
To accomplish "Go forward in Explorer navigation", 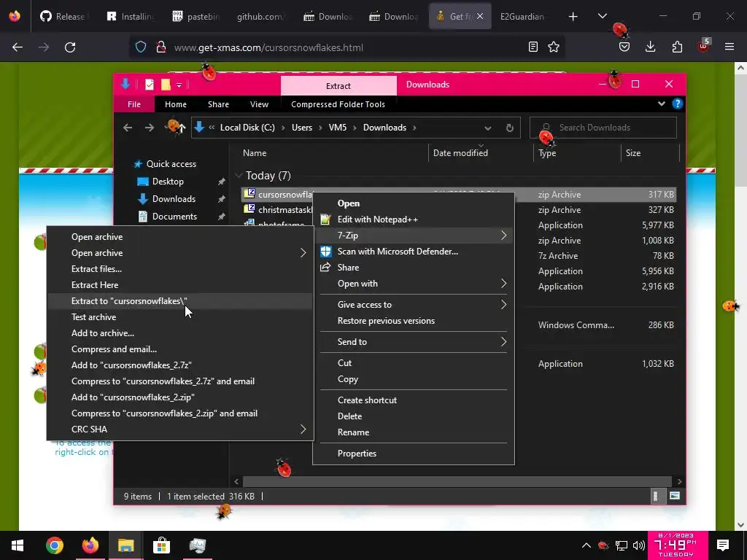I will point(149,128).
